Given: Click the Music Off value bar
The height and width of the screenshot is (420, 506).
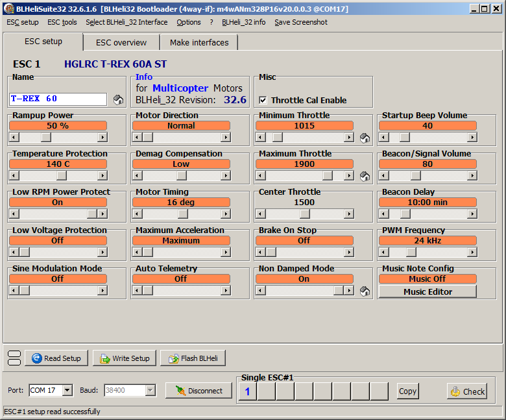Looking at the screenshot, I should pyautogui.click(x=428, y=278).
